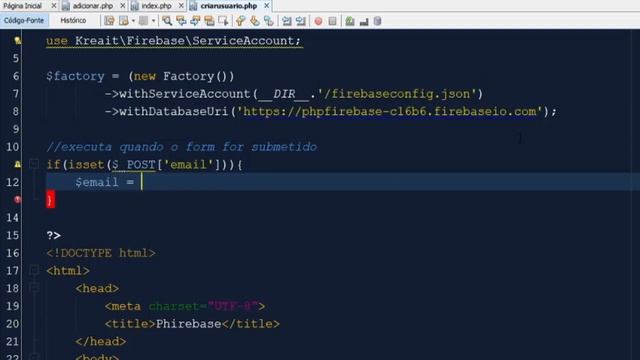The height and width of the screenshot is (360, 640).
Task: Collapse the <head> tag fold toggle
Action: [x=34, y=288]
